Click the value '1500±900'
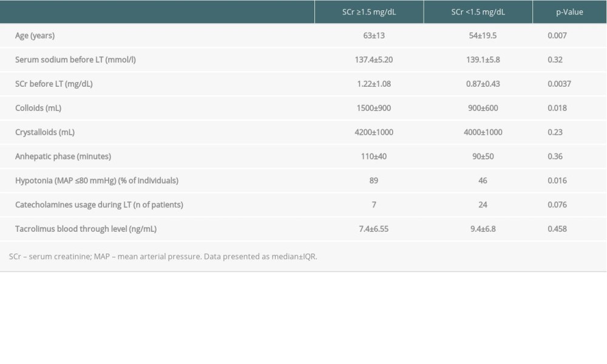Screen dimensions: 607x364 coord(374,108)
